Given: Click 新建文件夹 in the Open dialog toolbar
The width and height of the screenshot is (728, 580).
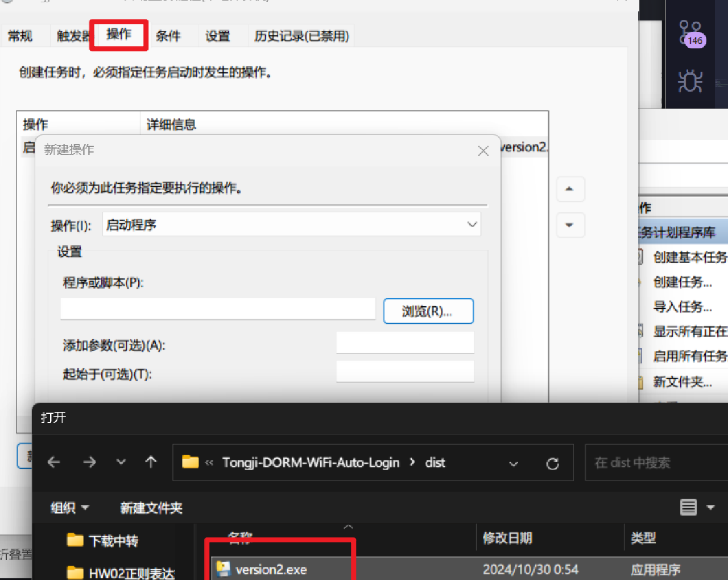Looking at the screenshot, I should 151,507.
